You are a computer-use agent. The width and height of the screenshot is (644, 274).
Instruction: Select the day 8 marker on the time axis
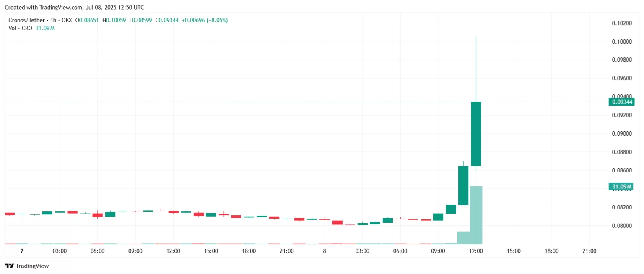(325, 251)
